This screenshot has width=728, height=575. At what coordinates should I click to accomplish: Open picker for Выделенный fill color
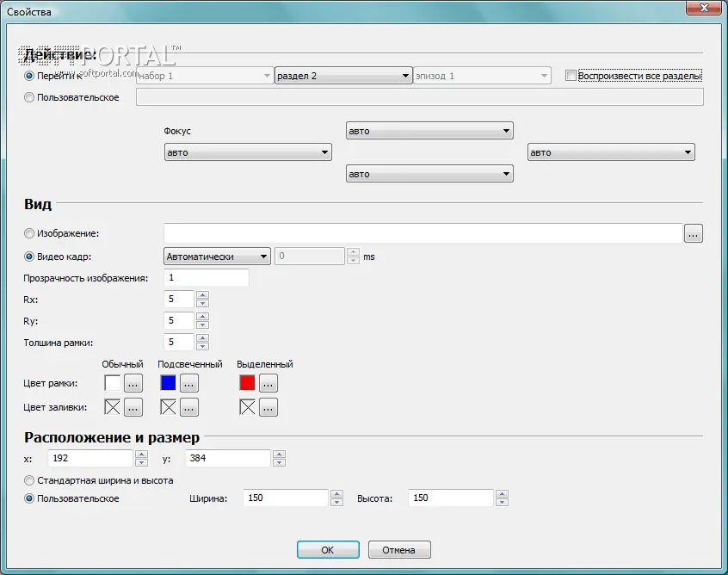268,407
